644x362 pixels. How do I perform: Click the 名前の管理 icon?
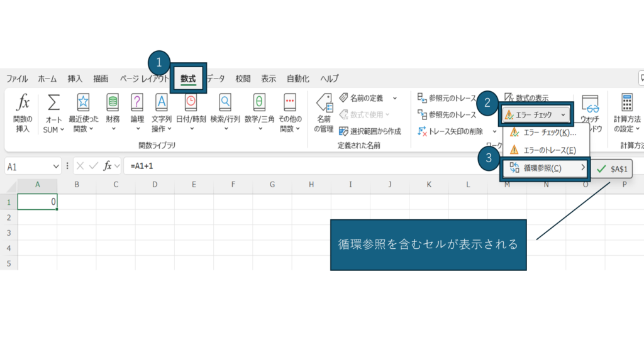tap(323, 102)
